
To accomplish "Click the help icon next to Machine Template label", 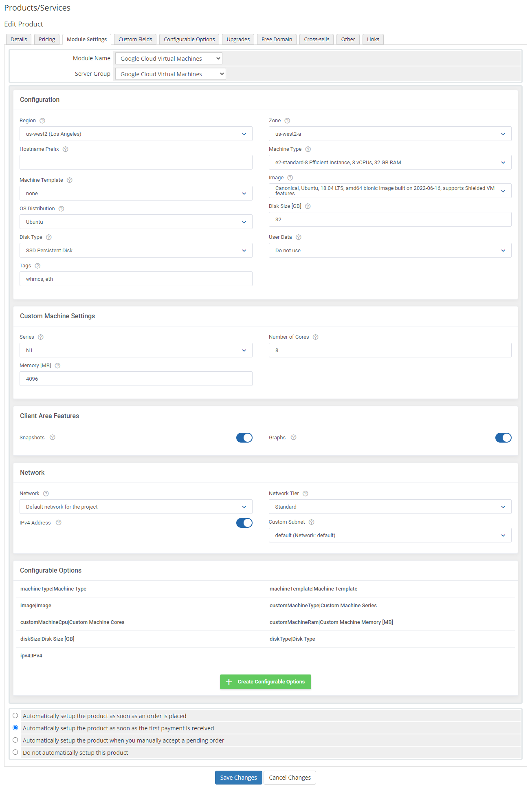I will [x=70, y=180].
